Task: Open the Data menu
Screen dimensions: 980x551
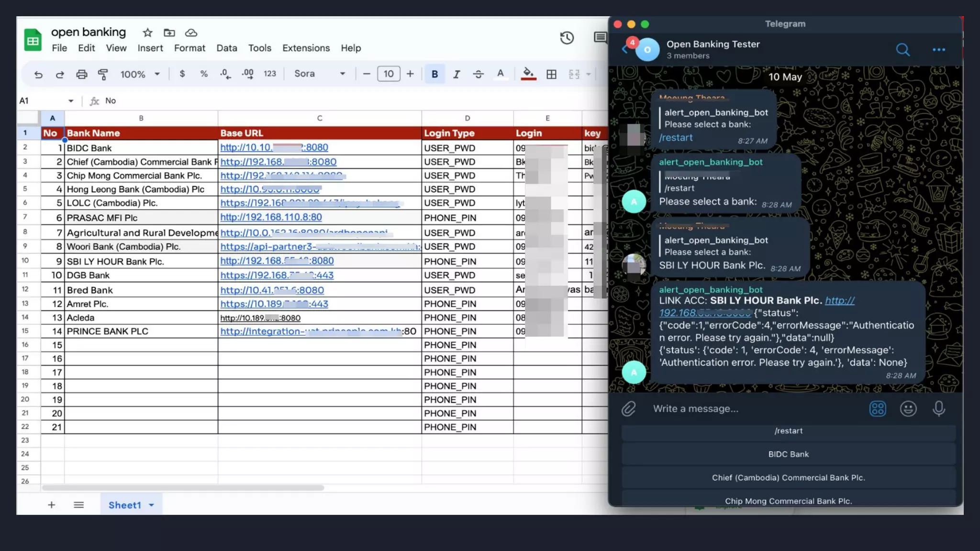Action: click(x=227, y=48)
